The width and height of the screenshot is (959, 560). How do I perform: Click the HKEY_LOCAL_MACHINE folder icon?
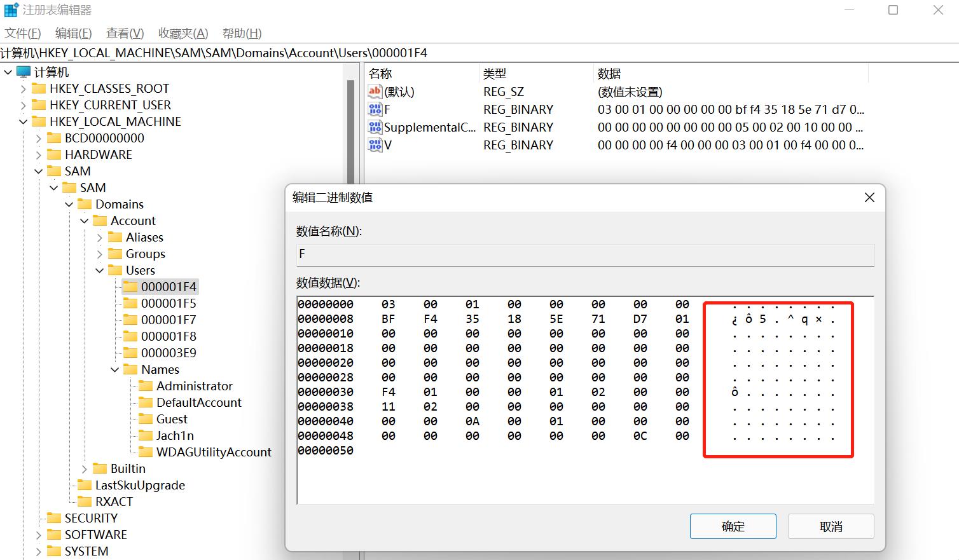tap(39, 121)
